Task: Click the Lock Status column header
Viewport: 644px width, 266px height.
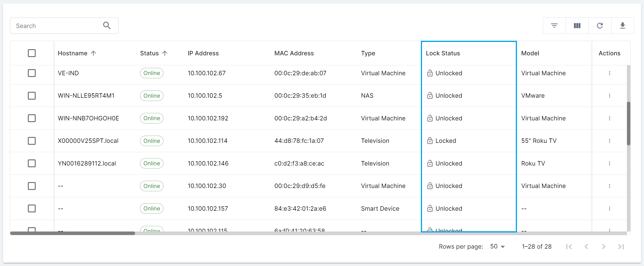Action: point(443,53)
